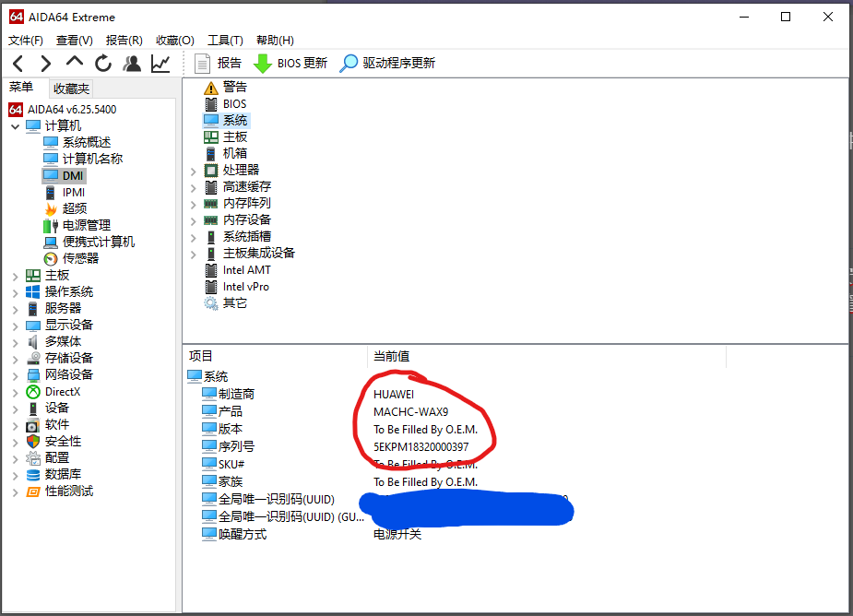Refresh the page with the circular arrow icon
853x616 pixels.
[x=103, y=64]
